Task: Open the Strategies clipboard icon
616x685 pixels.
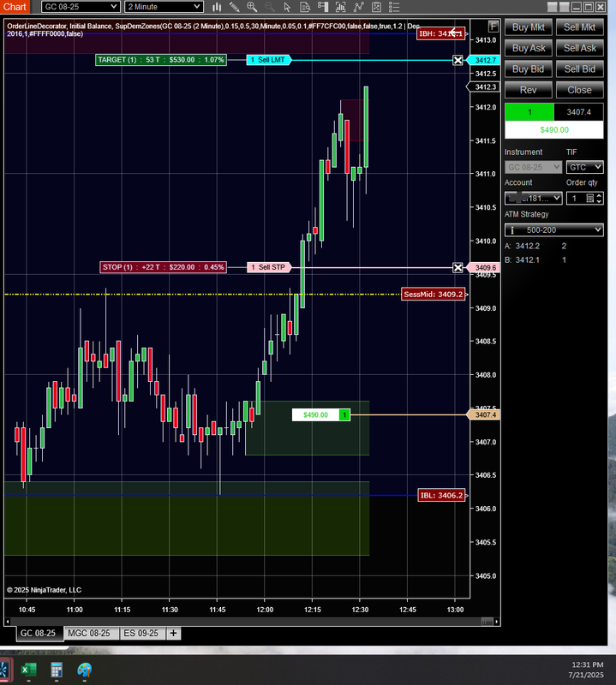Action: point(376,7)
